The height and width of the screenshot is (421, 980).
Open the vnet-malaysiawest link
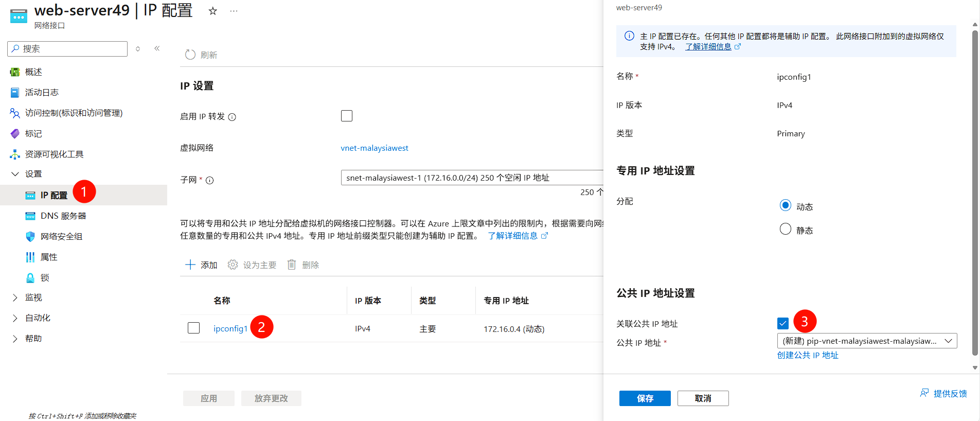coord(375,148)
